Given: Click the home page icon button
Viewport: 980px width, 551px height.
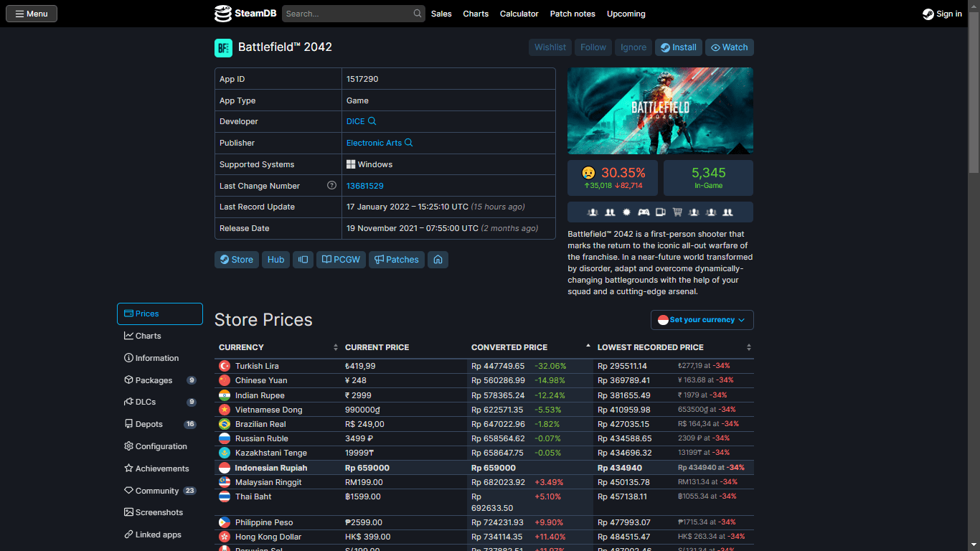Looking at the screenshot, I should (438, 260).
